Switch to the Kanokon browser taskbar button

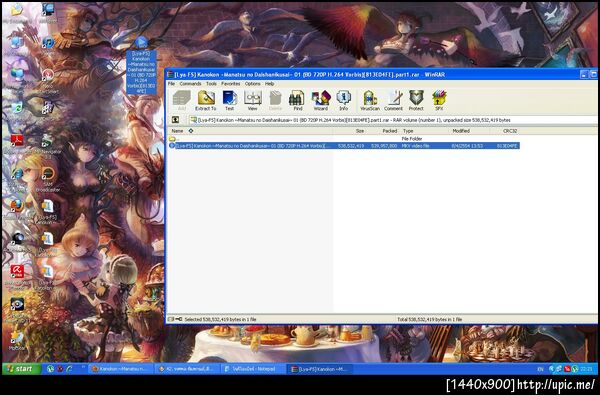pos(121,369)
